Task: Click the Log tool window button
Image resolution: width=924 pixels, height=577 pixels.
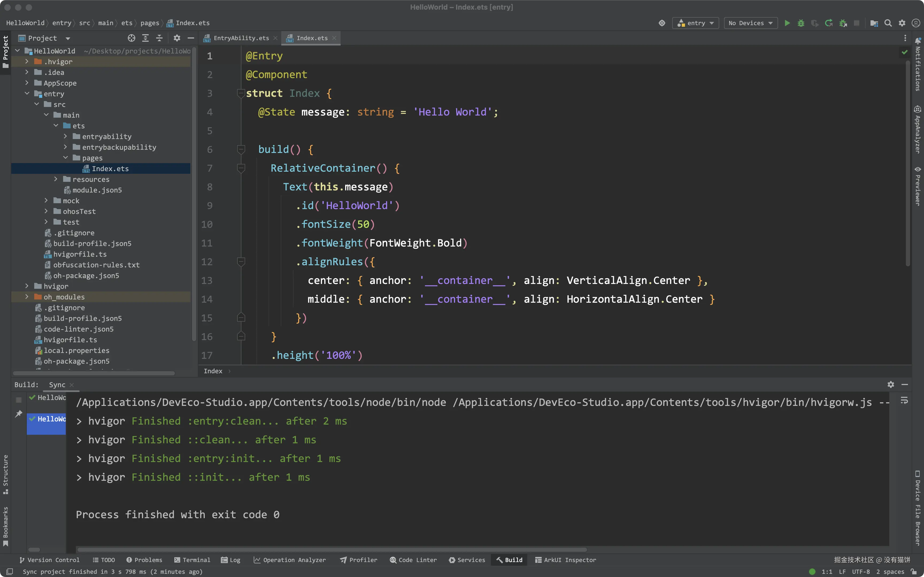Action: [x=231, y=560]
